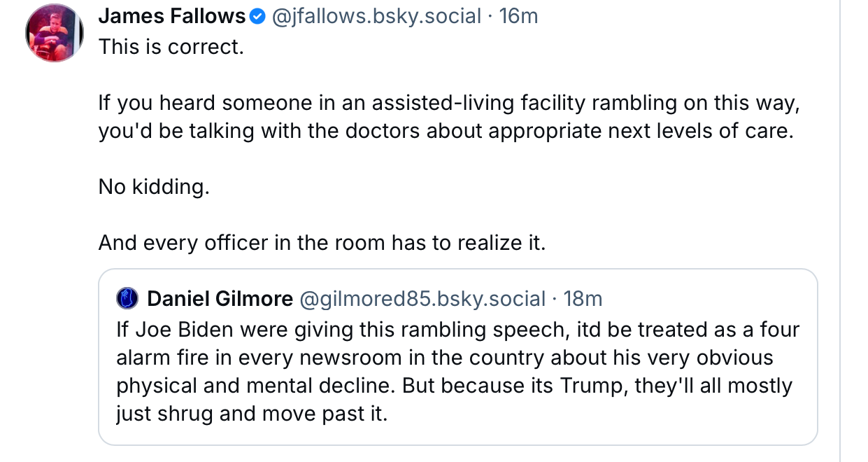
Task: Click the word "Trump" in the quoted post
Action: coord(593,386)
